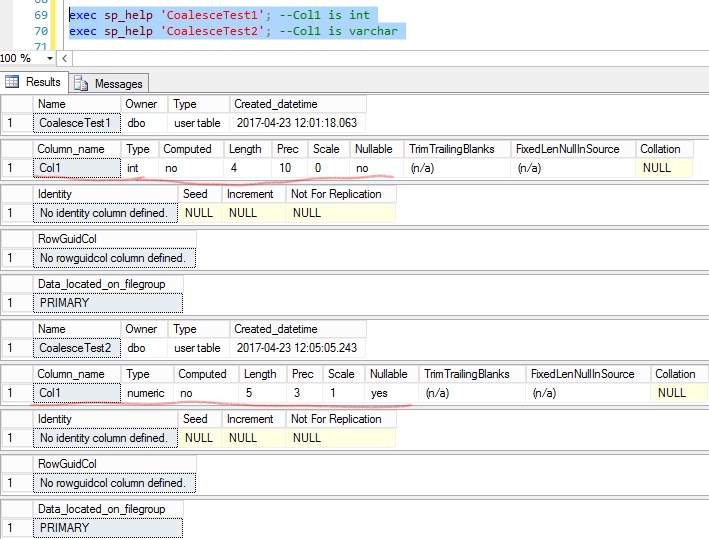Click the 2017-04-23 12:01:18.063 datetime cell

(x=297, y=123)
